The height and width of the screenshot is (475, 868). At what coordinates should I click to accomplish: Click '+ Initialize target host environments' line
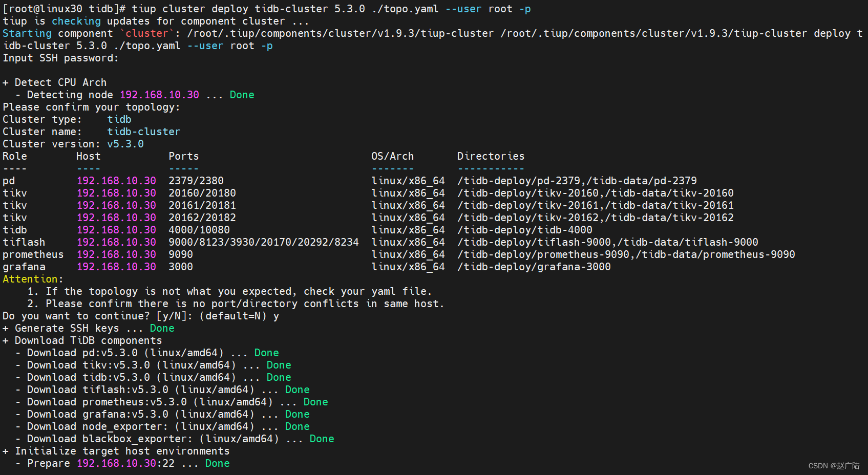(116, 451)
